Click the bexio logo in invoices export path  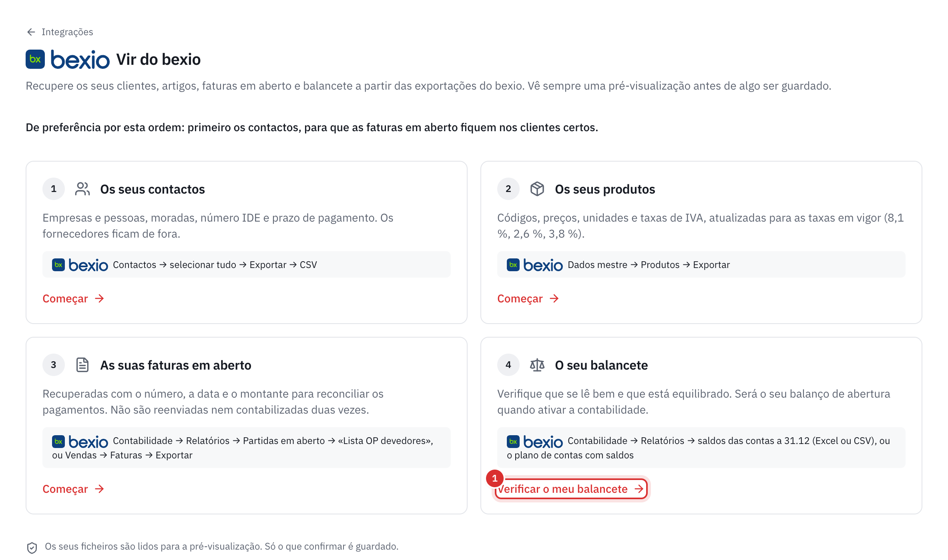pyautogui.click(x=80, y=442)
